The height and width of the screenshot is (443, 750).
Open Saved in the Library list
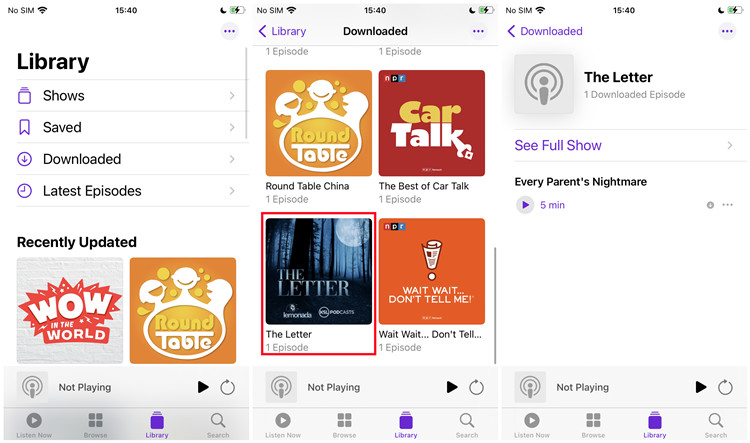[x=132, y=127]
